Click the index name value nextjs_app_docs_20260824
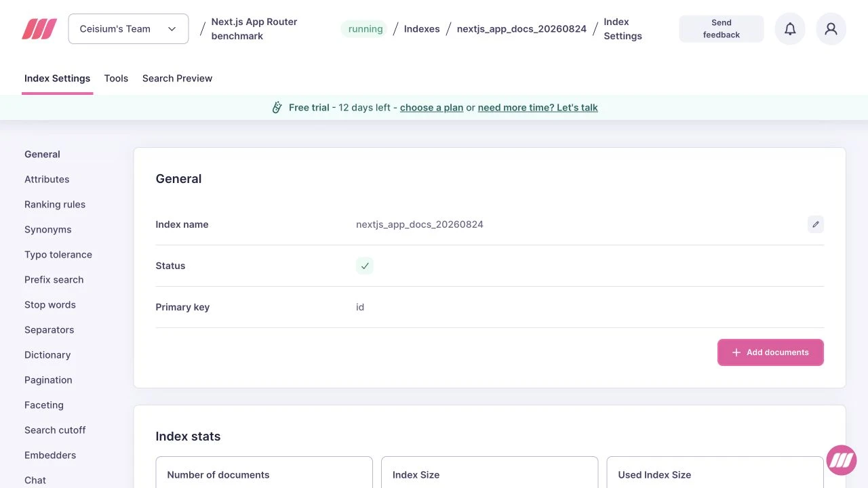The width and height of the screenshot is (868, 488). coord(420,224)
